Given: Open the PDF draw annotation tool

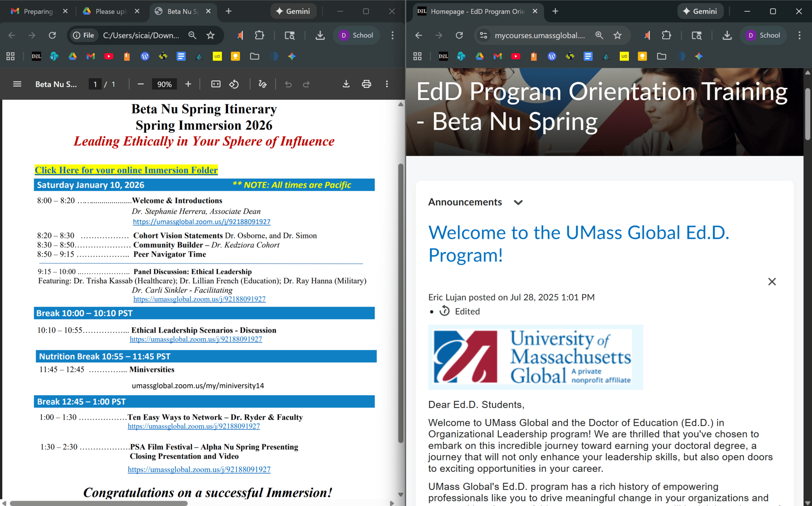Looking at the screenshot, I should [263, 84].
